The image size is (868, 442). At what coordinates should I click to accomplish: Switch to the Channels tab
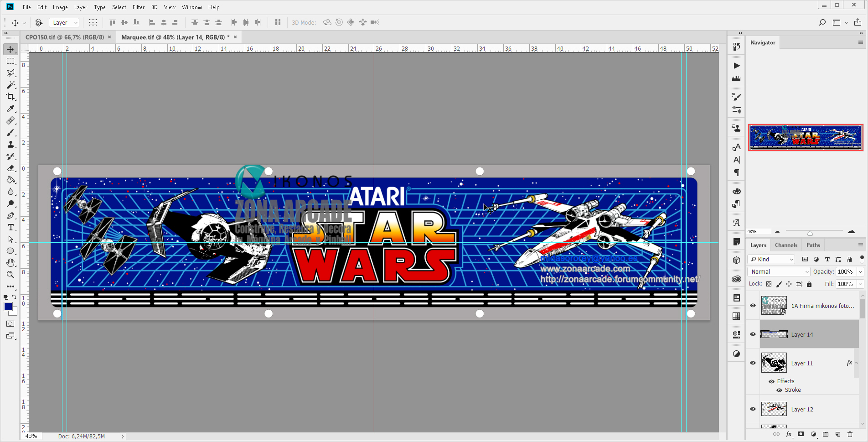coord(786,245)
